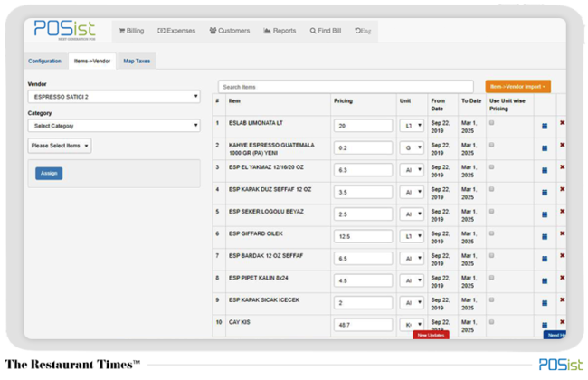Change unit dropdown for ESP GIFFARD CILEK
This screenshot has height=380, width=588.
coord(412,236)
